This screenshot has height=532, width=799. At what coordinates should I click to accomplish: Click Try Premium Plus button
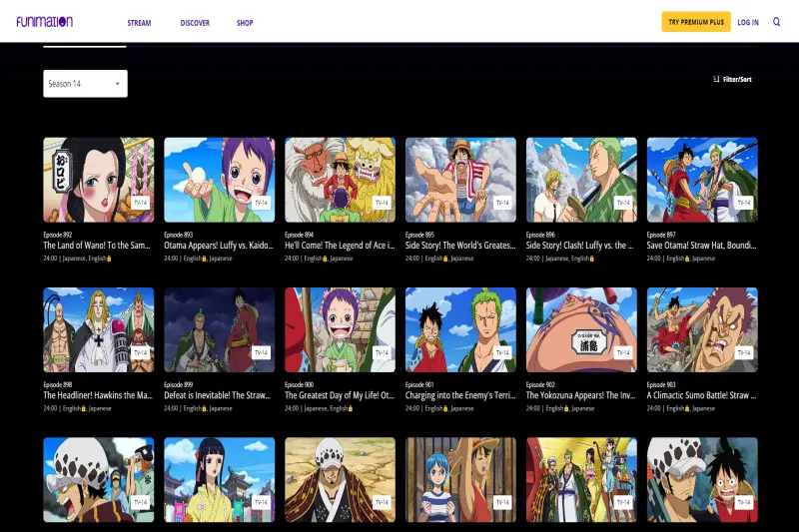[x=696, y=22]
